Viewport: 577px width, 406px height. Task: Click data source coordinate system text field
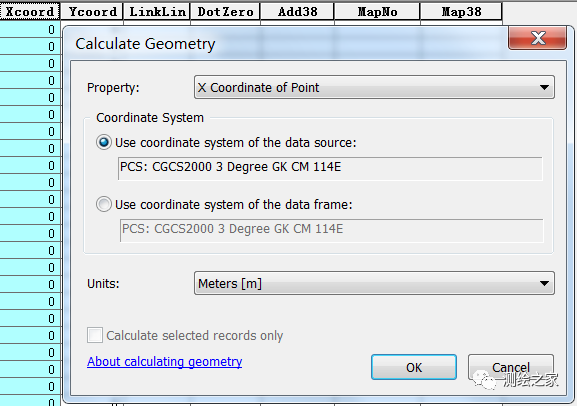tap(330, 168)
